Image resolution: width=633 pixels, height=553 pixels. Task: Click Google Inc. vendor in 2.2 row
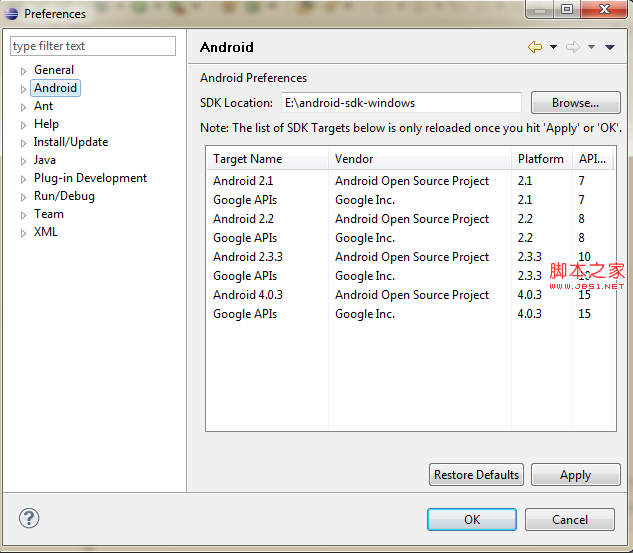coord(365,238)
